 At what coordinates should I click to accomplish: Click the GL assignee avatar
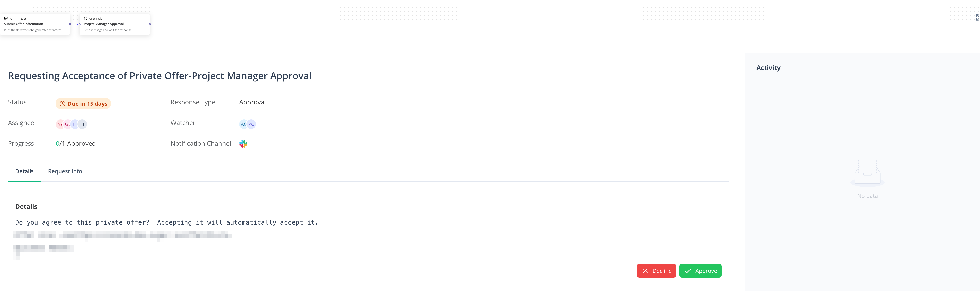67,124
